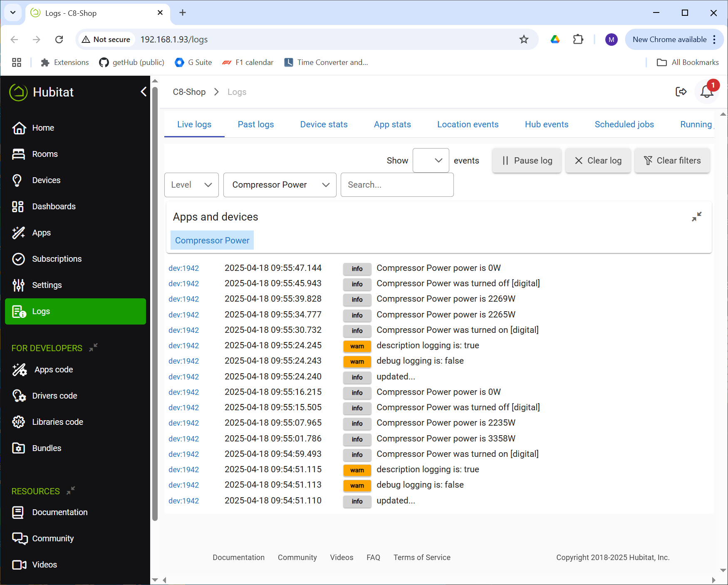The width and height of the screenshot is (728, 585).
Task: Open the Subscriptions page
Action: pos(75,259)
